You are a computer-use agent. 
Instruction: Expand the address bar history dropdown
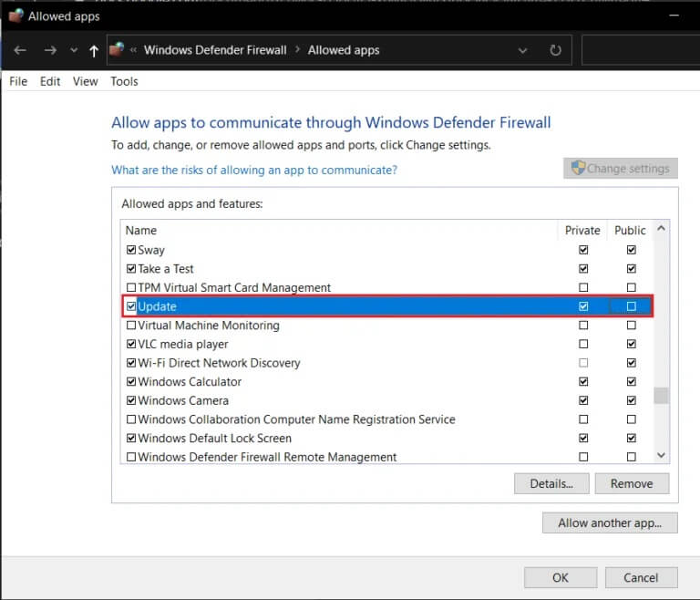point(522,50)
